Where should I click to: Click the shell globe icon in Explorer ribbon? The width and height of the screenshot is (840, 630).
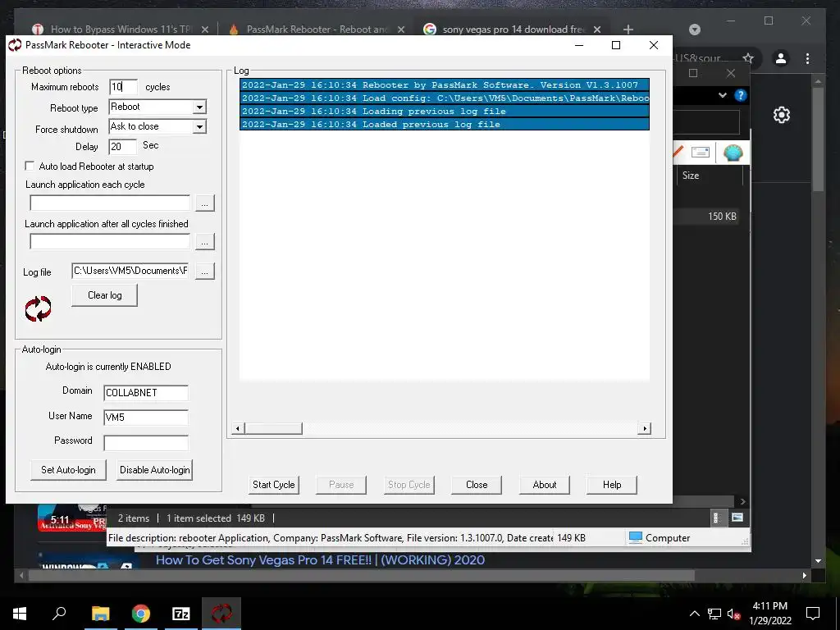point(733,153)
